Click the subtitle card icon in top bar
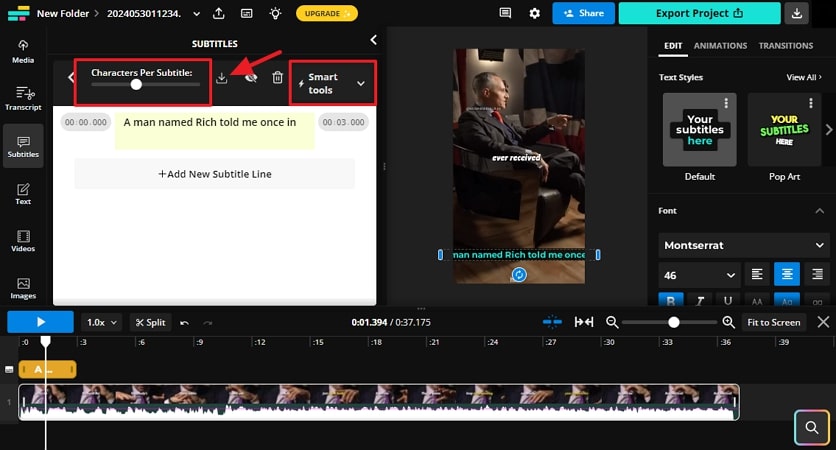 tap(247, 13)
